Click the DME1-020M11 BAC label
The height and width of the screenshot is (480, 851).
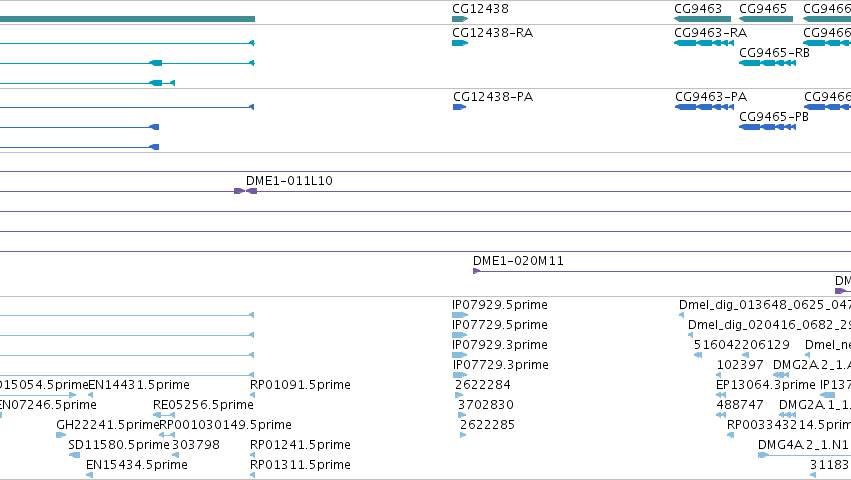pyautogui.click(x=518, y=261)
